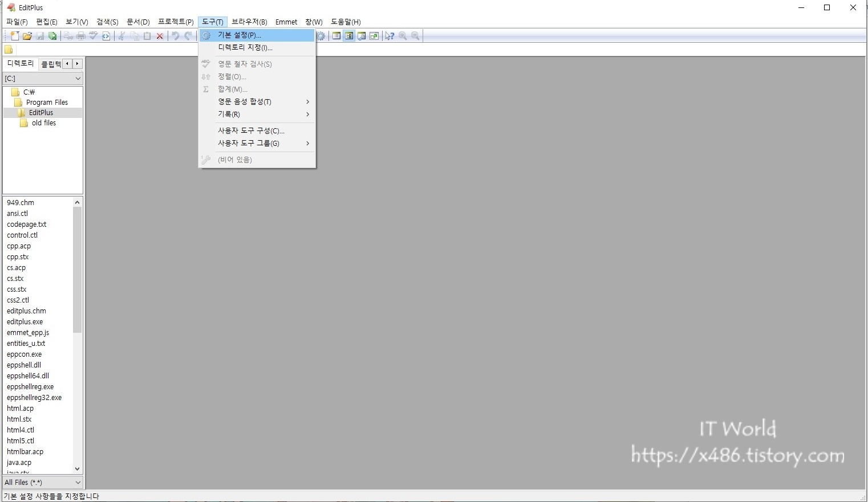Viewport: 868px width, 502px height.
Task: Click the Open file folder icon
Action: tap(27, 36)
